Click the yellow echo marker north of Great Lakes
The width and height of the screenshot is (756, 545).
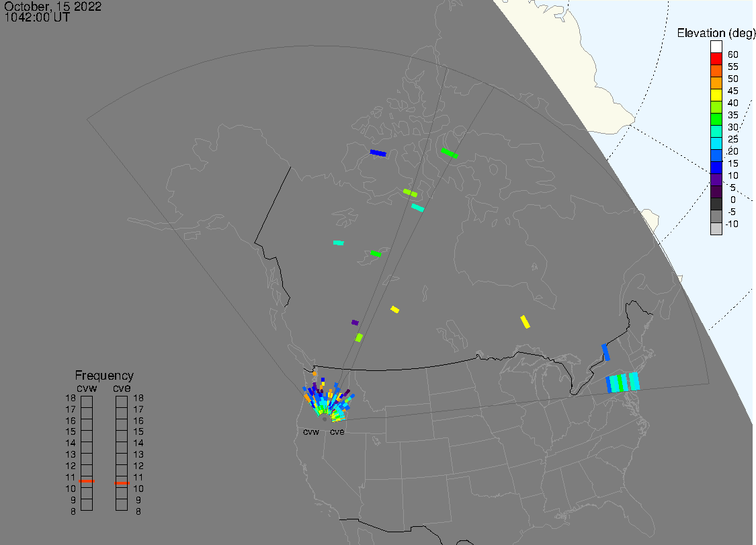(525, 322)
